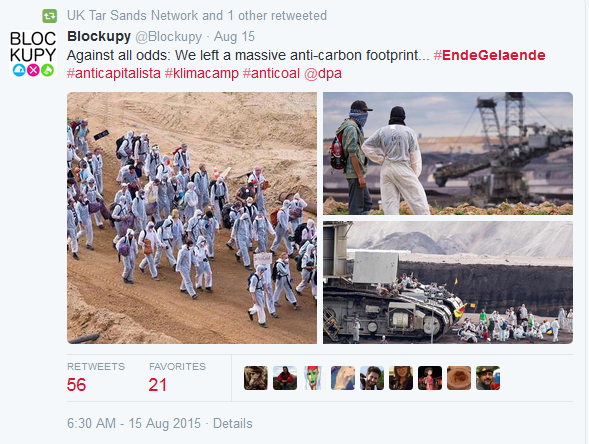
Task: Follow the #klimacamp hashtag link
Action: click(201, 73)
